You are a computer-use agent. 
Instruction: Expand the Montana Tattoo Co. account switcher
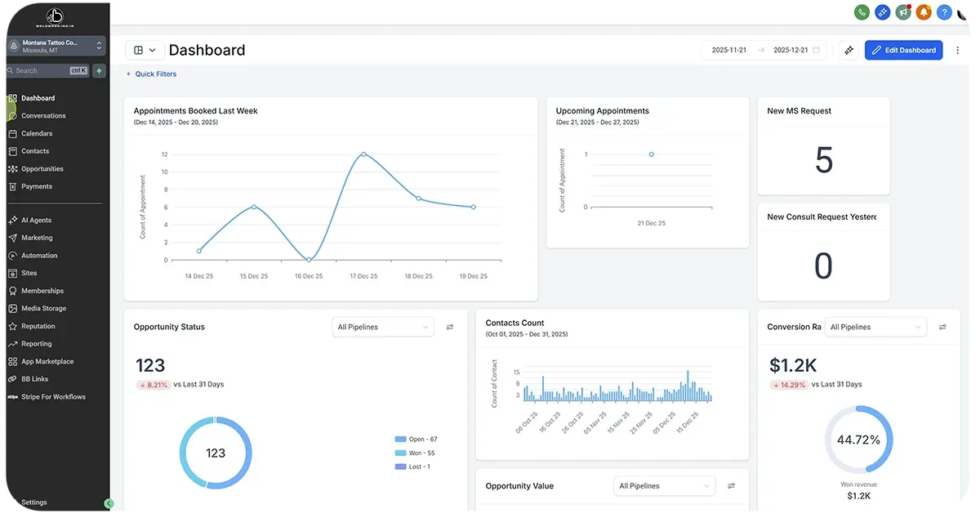pos(55,46)
